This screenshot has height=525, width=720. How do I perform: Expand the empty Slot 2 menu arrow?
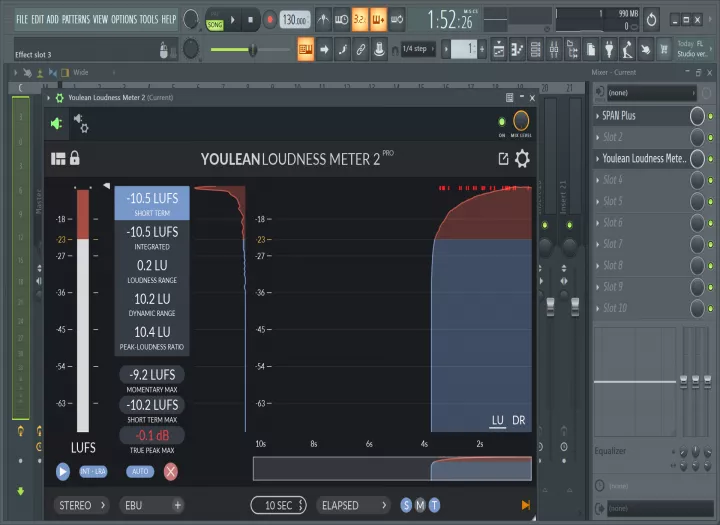[x=597, y=137]
